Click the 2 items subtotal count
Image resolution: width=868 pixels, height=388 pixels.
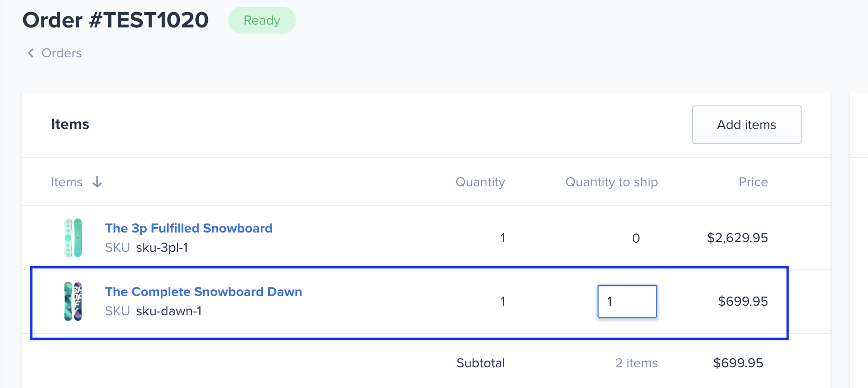point(636,363)
